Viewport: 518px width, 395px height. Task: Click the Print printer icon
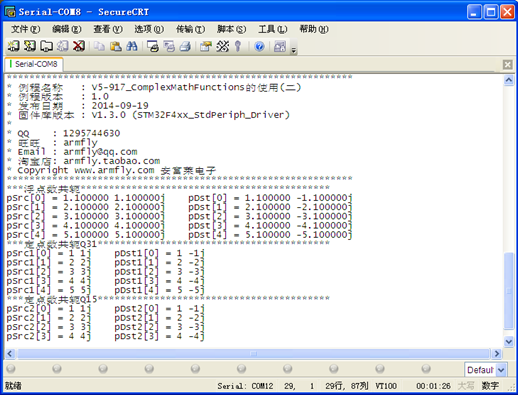pos(185,46)
